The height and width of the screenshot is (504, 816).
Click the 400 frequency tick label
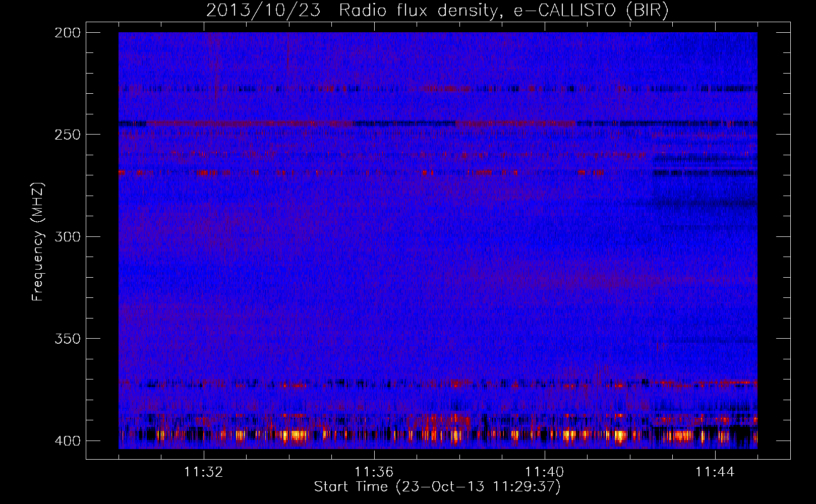(x=67, y=440)
